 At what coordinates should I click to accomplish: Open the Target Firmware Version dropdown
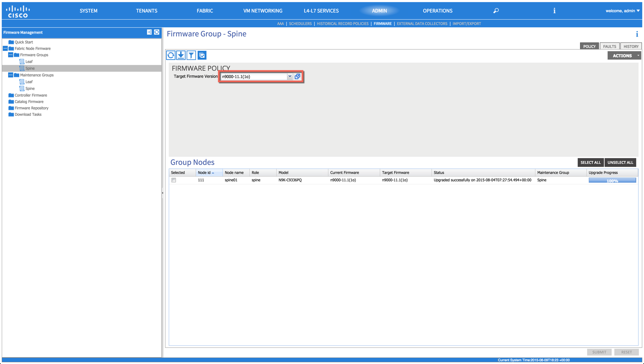[x=289, y=76]
